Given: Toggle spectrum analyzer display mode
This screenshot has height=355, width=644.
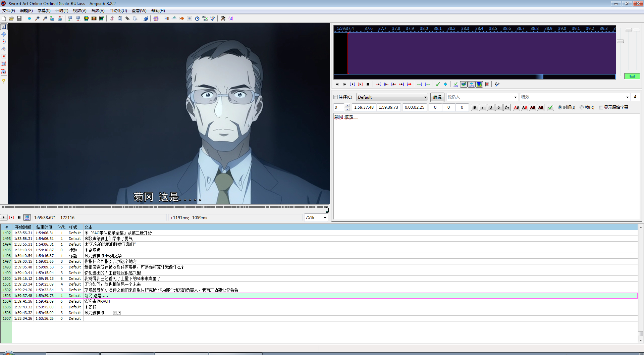Looking at the screenshot, I should (479, 84).
